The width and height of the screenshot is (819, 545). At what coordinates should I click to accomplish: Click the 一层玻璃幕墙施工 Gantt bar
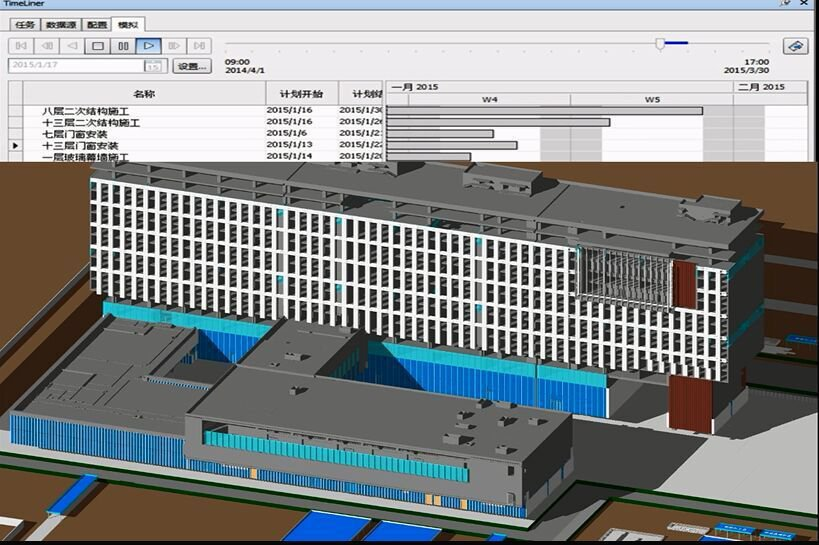(428, 156)
